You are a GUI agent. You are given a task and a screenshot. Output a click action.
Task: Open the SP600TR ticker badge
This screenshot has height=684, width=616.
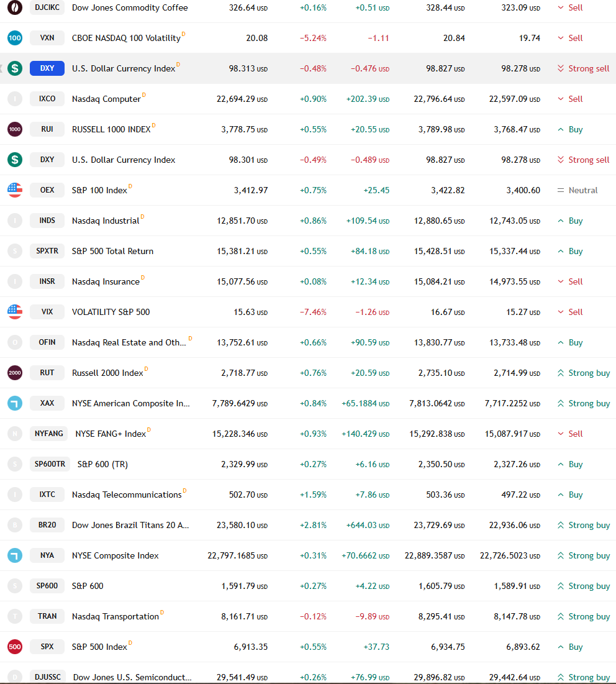click(50, 464)
